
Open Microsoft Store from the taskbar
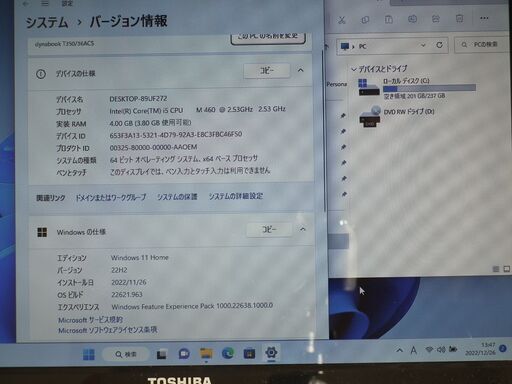click(x=249, y=353)
